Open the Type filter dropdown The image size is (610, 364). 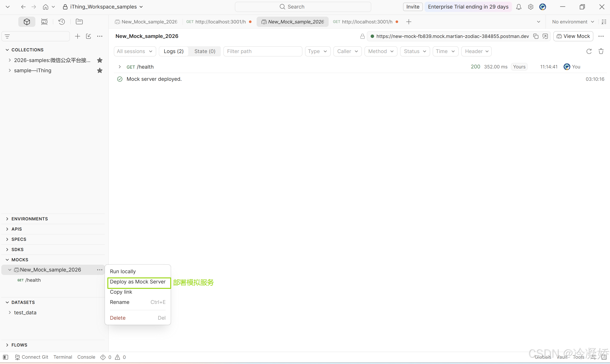coord(318,51)
